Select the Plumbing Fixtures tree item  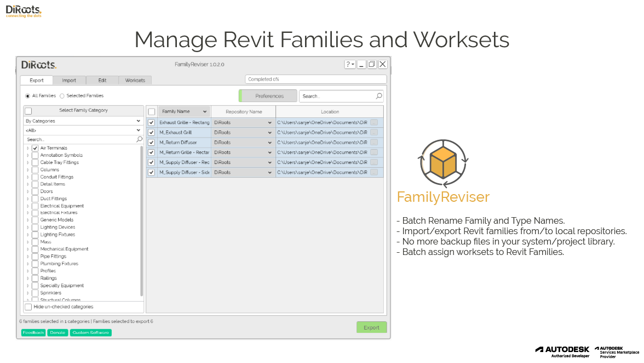coord(59,264)
